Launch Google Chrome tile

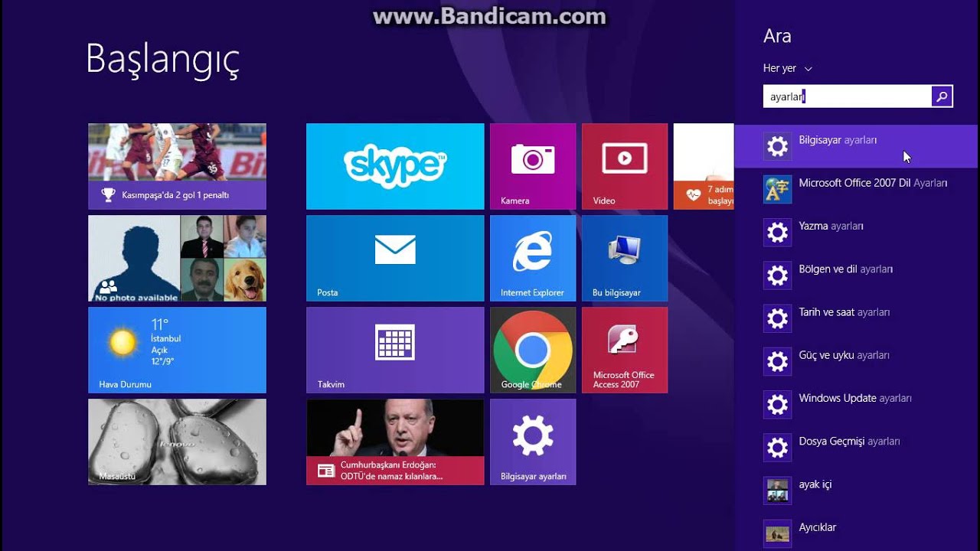533,350
